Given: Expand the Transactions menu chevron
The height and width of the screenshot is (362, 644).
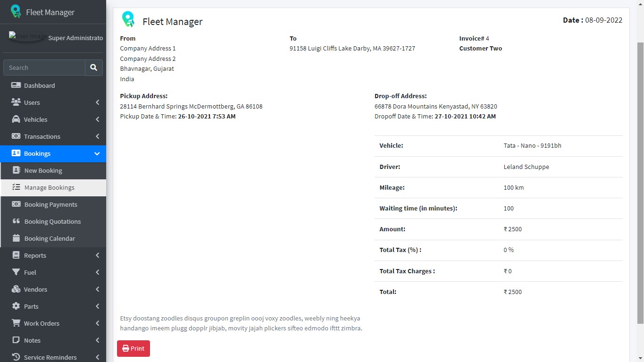Looking at the screenshot, I should coord(97,136).
